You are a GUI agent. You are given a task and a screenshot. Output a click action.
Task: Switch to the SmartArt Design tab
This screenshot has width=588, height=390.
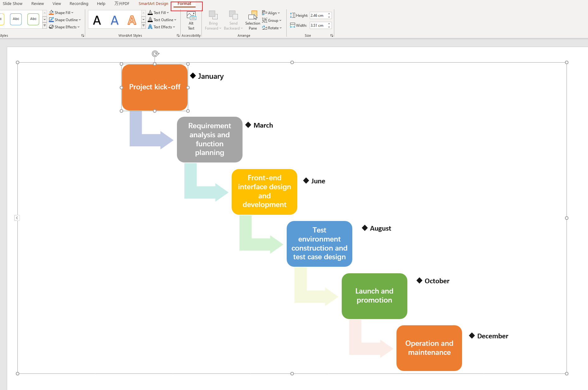[x=153, y=3]
